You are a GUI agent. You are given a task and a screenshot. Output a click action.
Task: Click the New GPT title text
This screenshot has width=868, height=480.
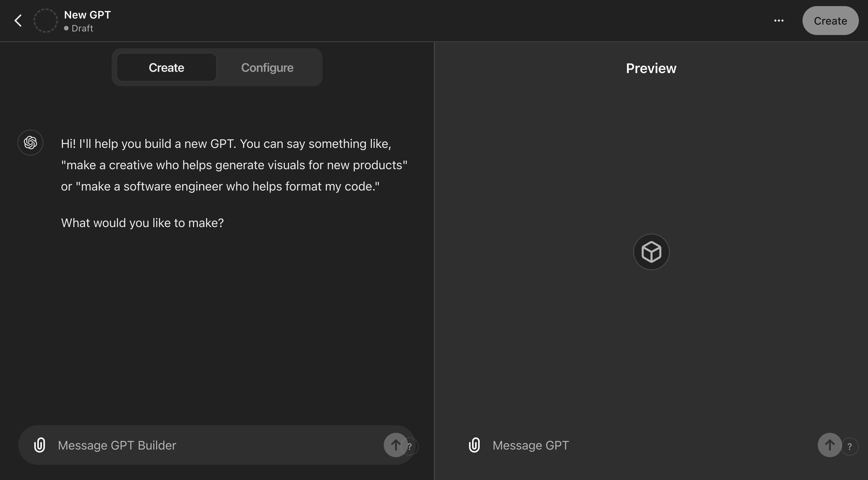(87, 15)
